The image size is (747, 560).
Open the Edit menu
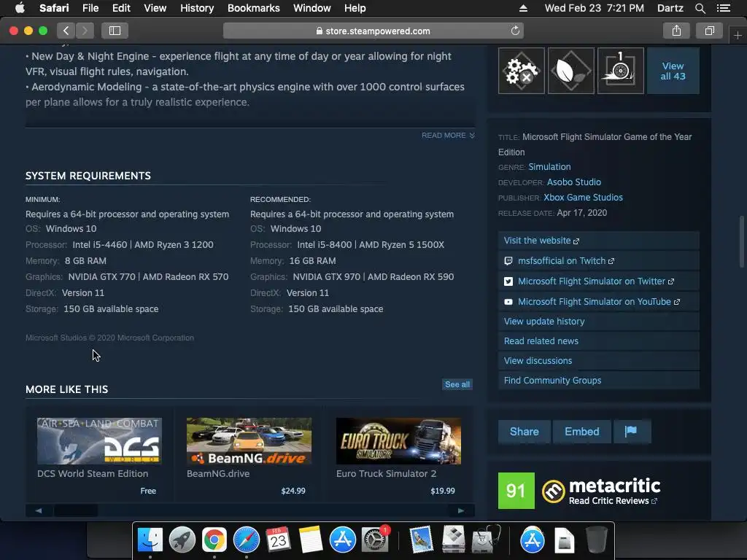[x=121, y=8]
